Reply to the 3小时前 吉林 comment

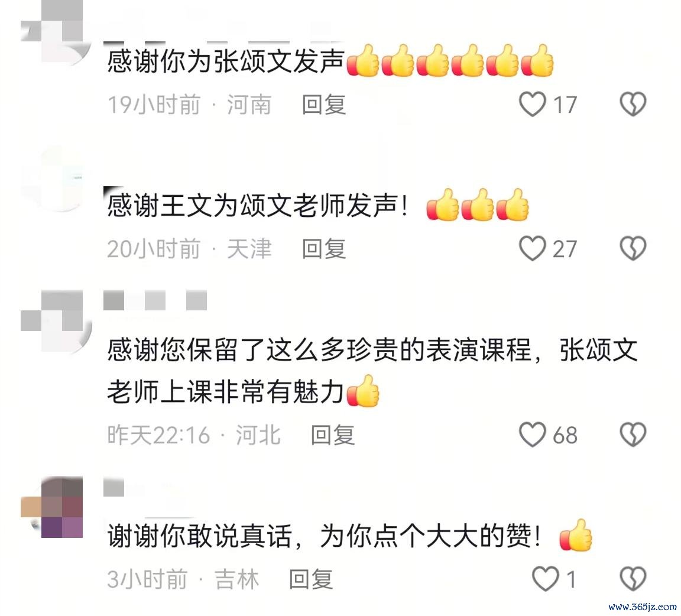point(311,579)
